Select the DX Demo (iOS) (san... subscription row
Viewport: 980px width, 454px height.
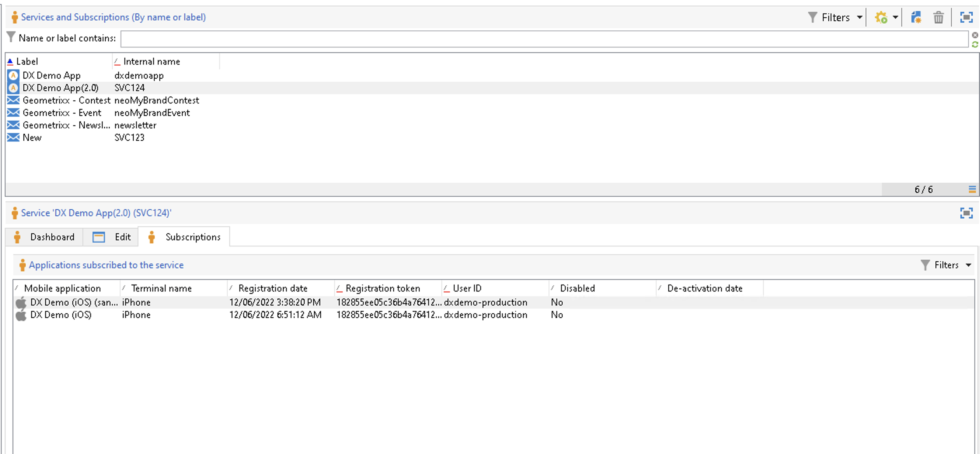pos(494,302)
